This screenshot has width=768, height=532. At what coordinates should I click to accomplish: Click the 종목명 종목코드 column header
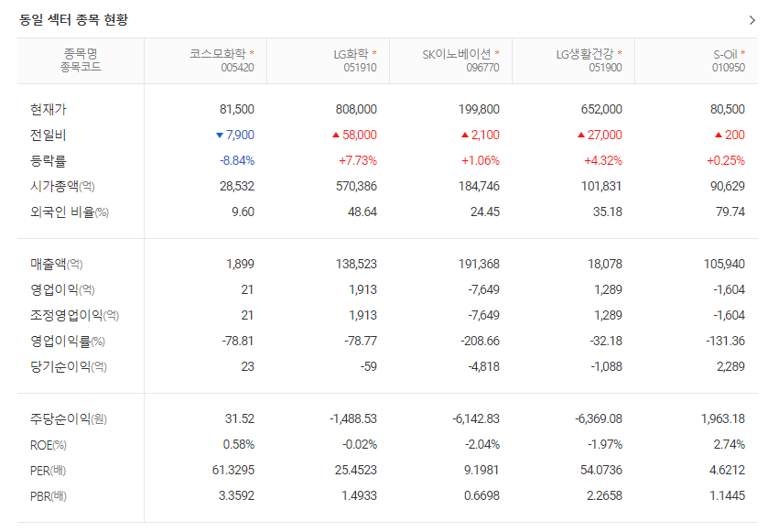[x=81, y=60]
